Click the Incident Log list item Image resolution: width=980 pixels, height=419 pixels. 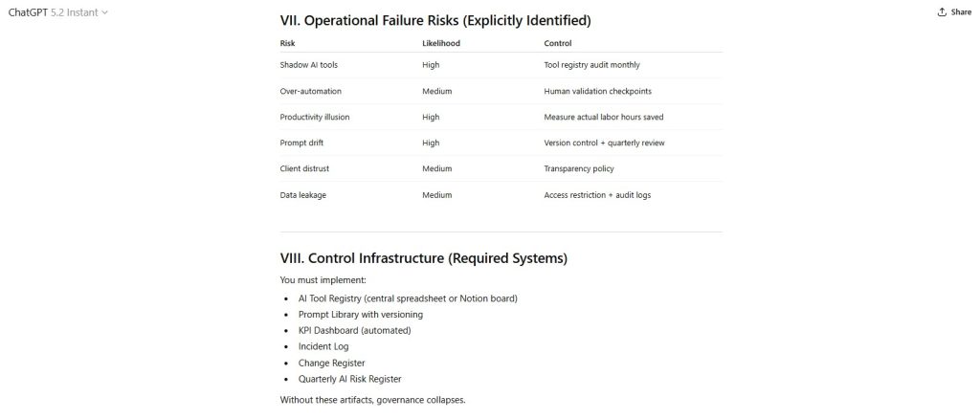click(x=325, y=346)
